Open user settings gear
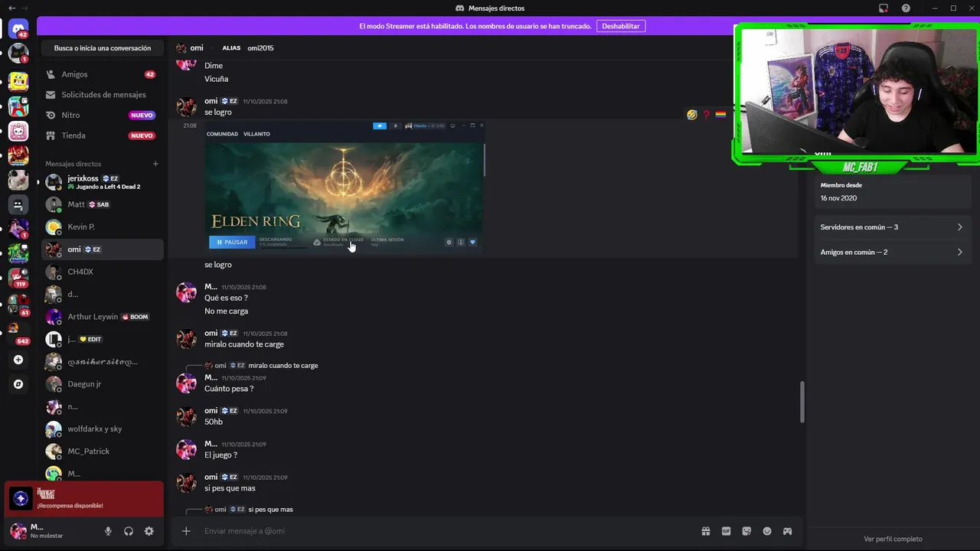 point(149,531)
